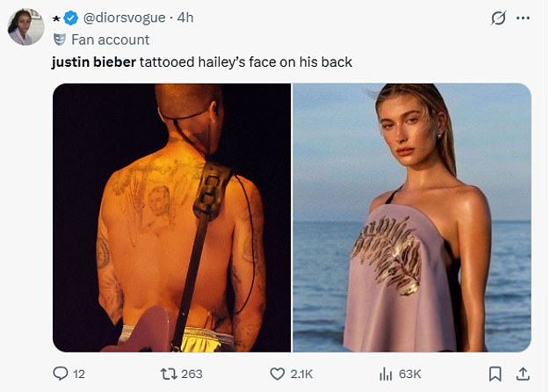This screenshot has height=392, width=557.
Task: Share tweet via upload arrow icon
Action: [x=523, y=374]
